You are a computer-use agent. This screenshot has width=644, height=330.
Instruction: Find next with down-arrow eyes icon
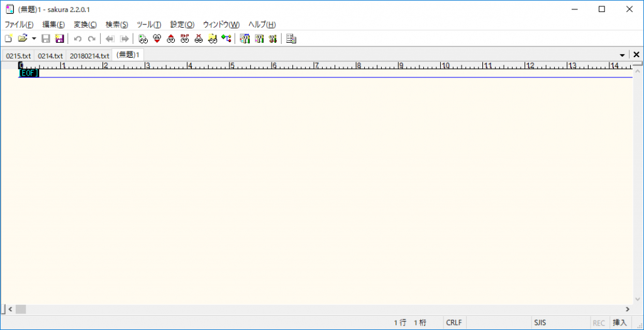157,39
